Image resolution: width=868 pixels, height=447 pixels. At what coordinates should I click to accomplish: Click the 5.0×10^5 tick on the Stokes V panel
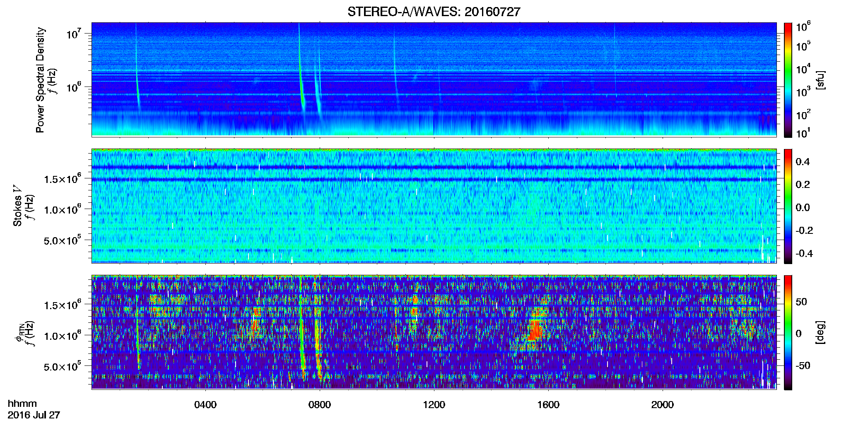pos(63,240)
